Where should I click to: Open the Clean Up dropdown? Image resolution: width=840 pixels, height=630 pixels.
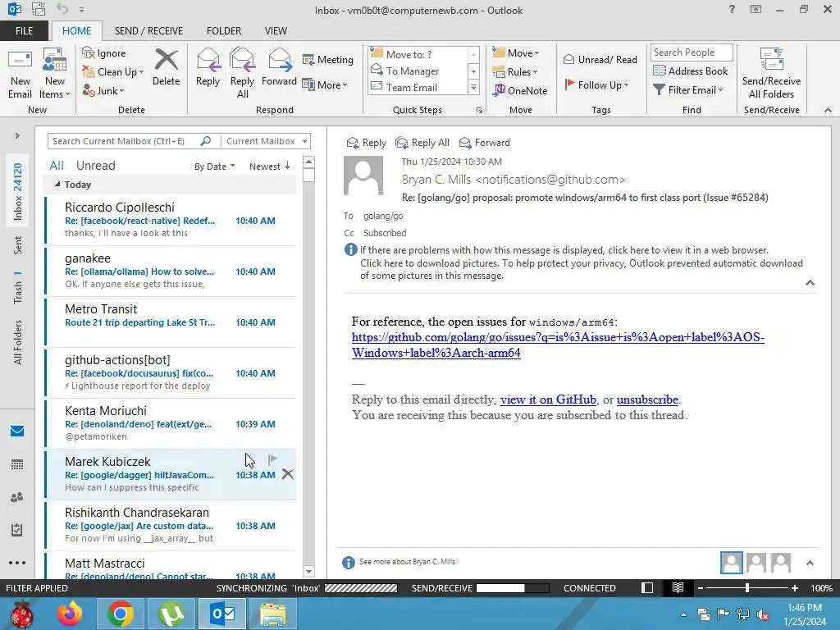[x=112, y=72]
